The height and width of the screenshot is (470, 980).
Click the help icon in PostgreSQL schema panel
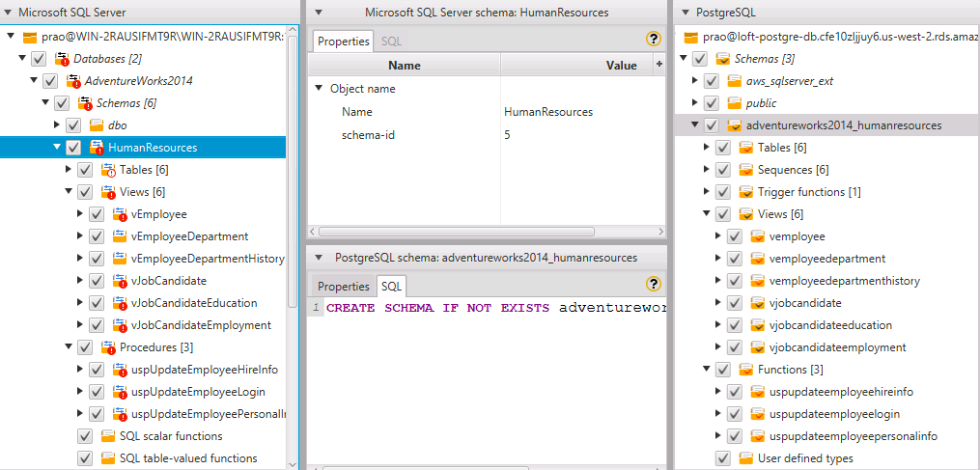coord(653,285)
